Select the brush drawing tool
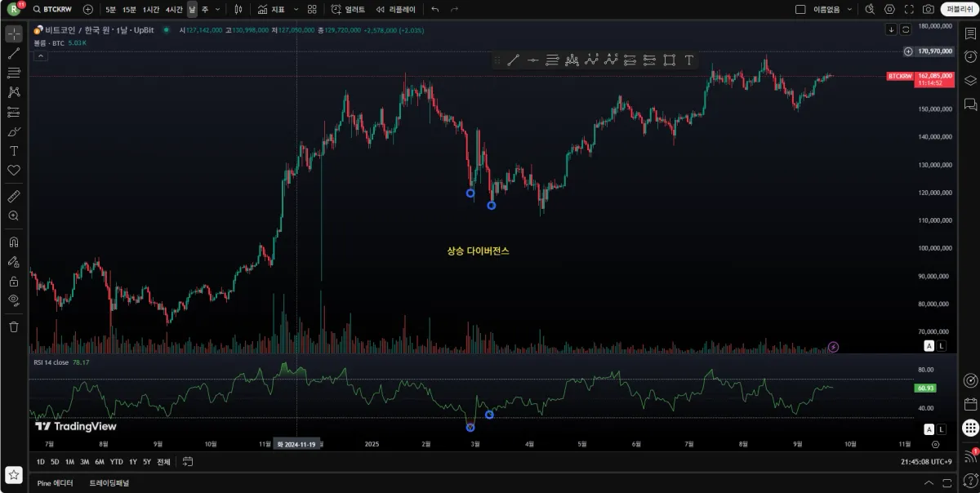980x493 pixels. pos(14,131)
